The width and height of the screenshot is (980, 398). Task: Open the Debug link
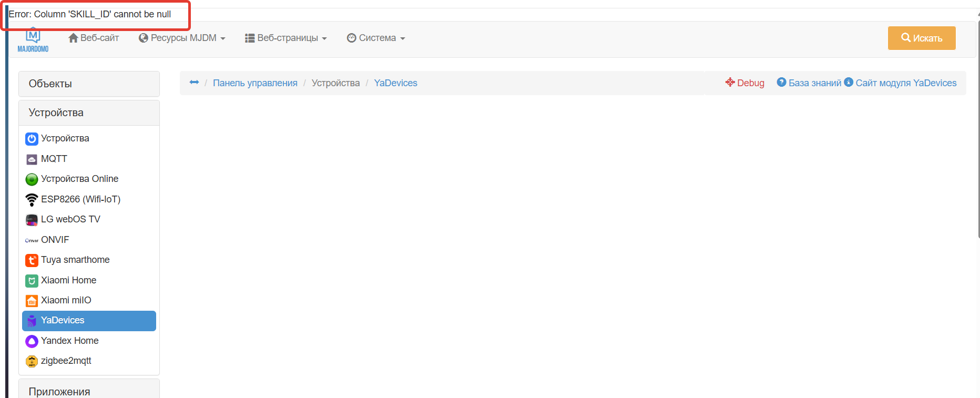(745, 83)
